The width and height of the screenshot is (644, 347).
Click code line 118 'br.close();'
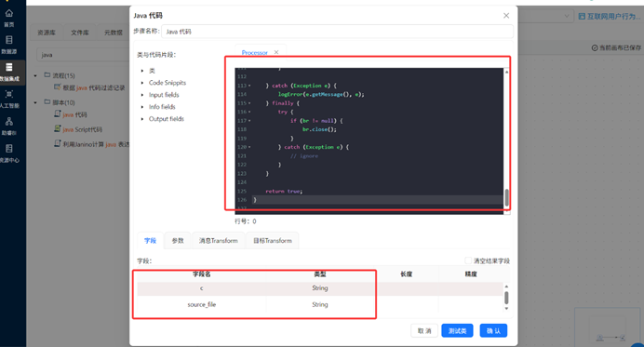click(x=319, y=129)
